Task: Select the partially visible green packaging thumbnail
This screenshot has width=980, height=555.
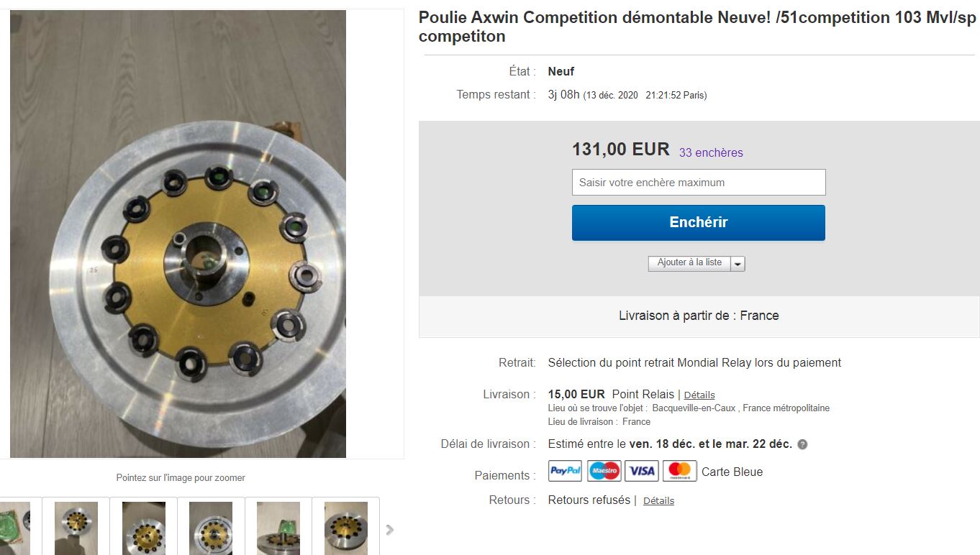Action: coord(15,528)
